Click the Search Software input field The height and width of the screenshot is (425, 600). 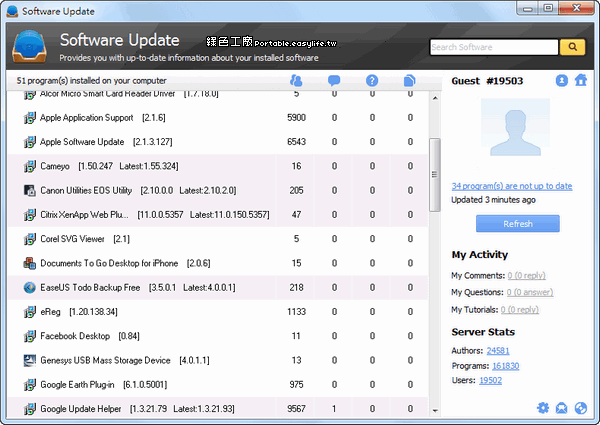(x=494, y=47)
